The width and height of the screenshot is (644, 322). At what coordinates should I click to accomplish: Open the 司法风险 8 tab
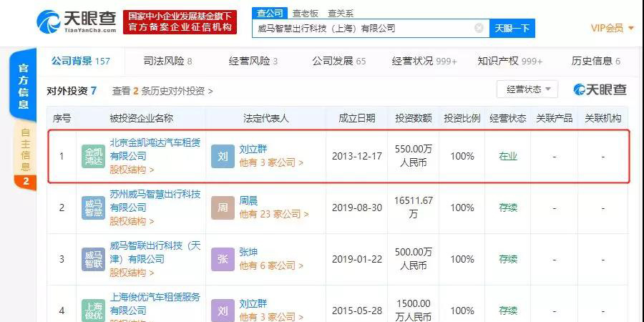coord(167,62)
